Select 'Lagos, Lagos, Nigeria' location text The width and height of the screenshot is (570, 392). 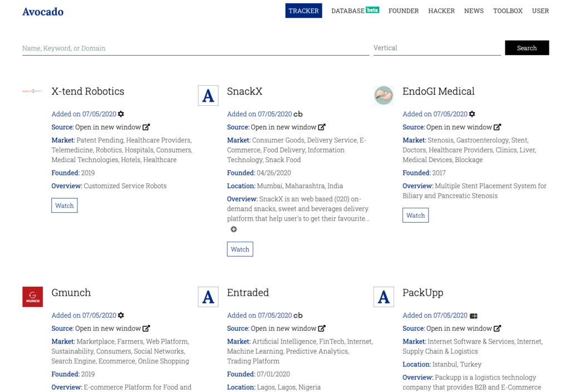(289, 388)
